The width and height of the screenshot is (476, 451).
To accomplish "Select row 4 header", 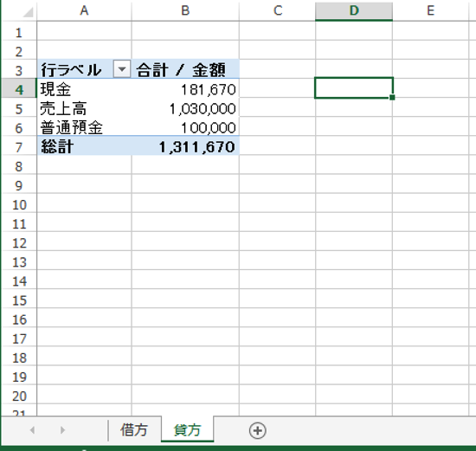I will click(19, 88).
